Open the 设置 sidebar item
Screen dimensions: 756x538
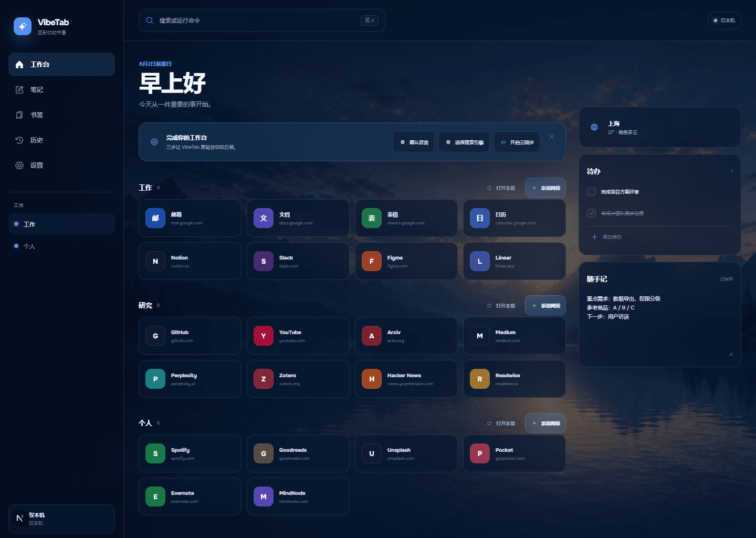pos(61,165)
